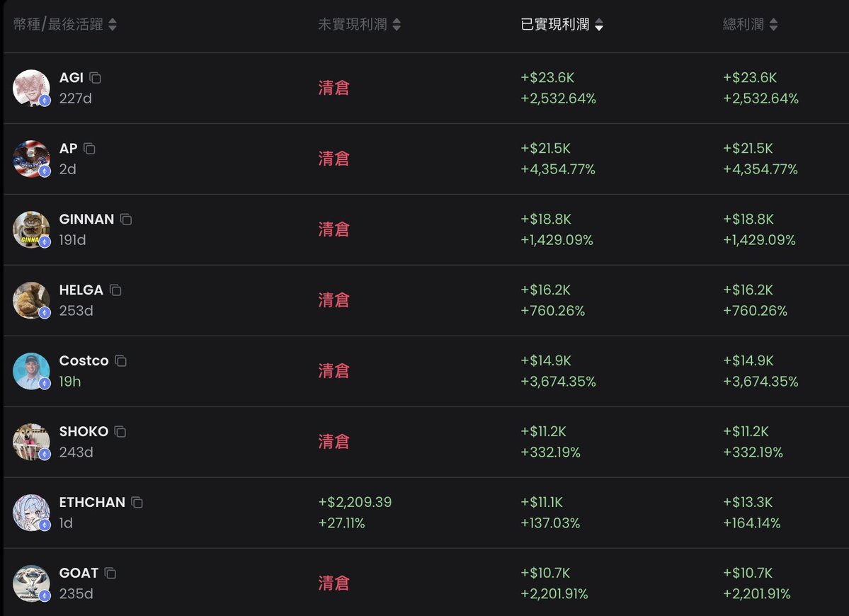
Task: Open the AGI token avatar
Action: 31,88
